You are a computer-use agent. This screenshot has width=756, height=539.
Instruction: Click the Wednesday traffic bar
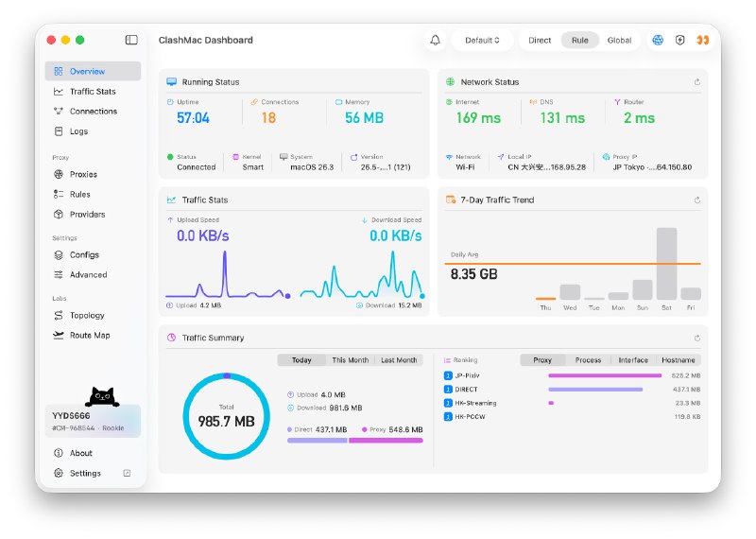click(570, 292)
